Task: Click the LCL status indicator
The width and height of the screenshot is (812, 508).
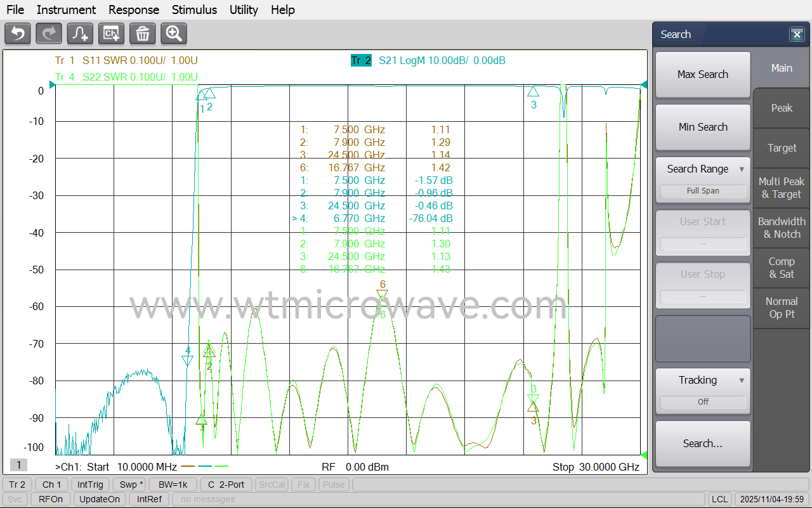Action: [x=719, y=499]
